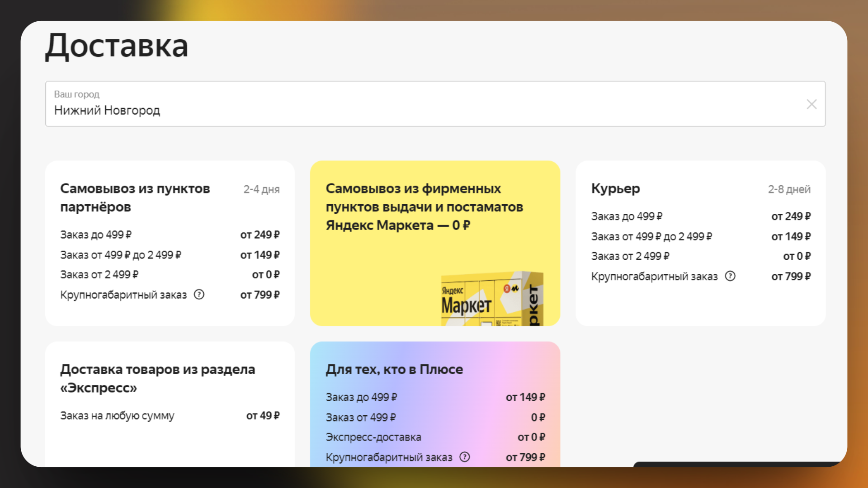Clear the city field with the X icon
Screen dimensions: 868x488
click(811, 104)
